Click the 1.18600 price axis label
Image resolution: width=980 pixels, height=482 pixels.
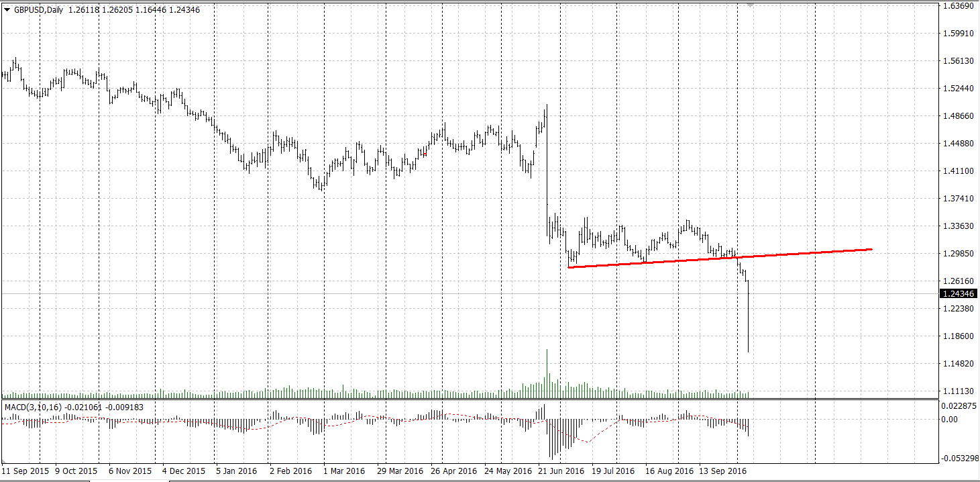958,336
